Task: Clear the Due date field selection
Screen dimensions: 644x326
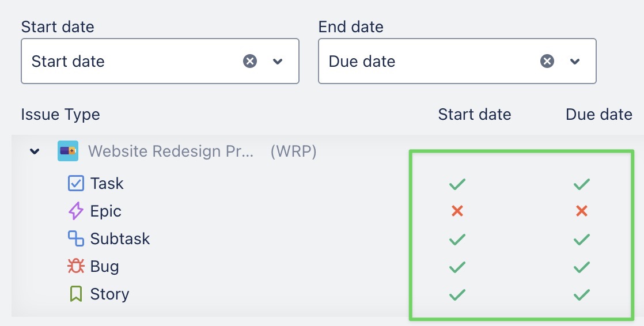Action: (x=547, y=61)
